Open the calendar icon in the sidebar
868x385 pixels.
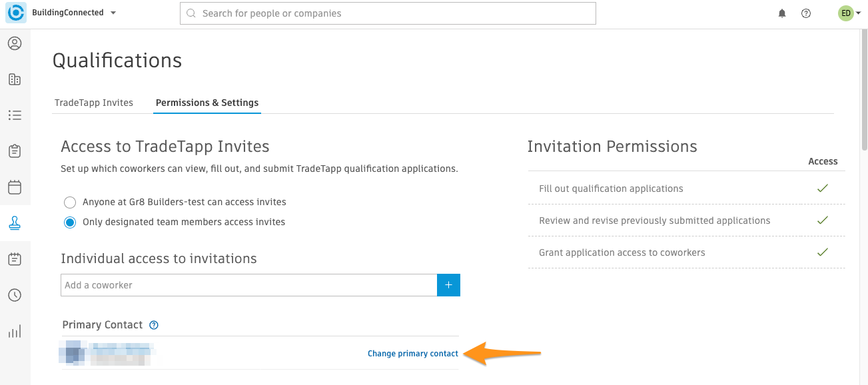(15, 187)
